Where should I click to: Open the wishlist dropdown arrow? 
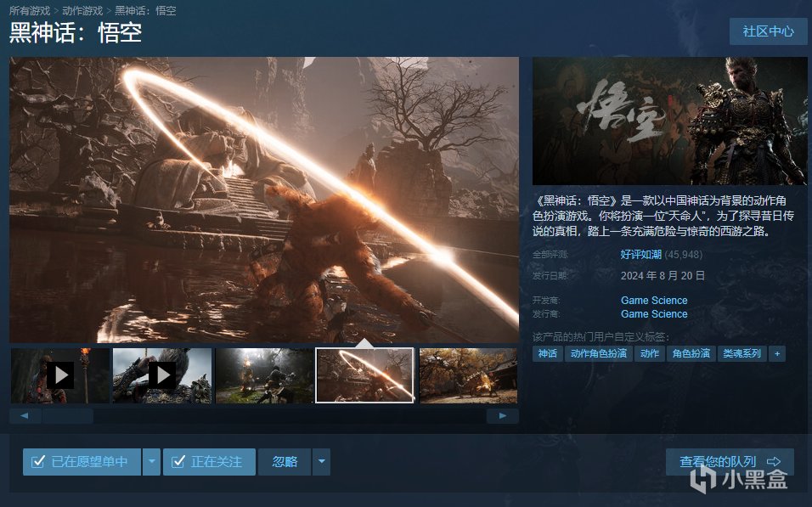pos(151,461)
